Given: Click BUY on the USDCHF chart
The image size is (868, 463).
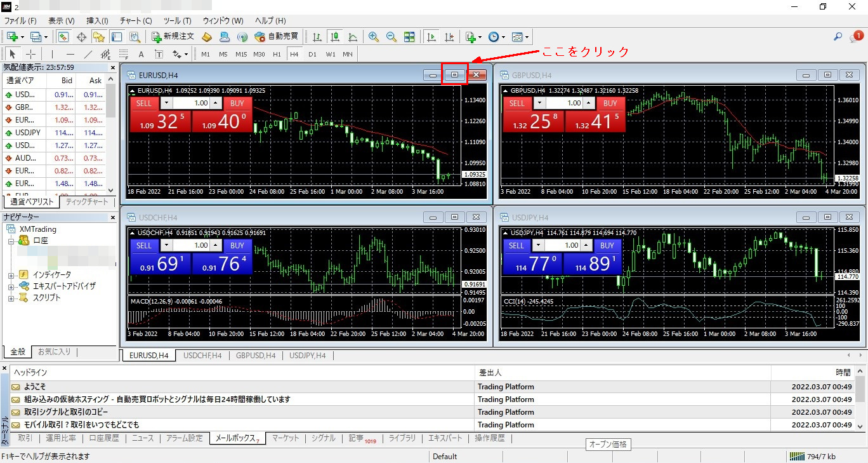Looking at the screenshot, I should pyautogui.click(x=237, y=245).
